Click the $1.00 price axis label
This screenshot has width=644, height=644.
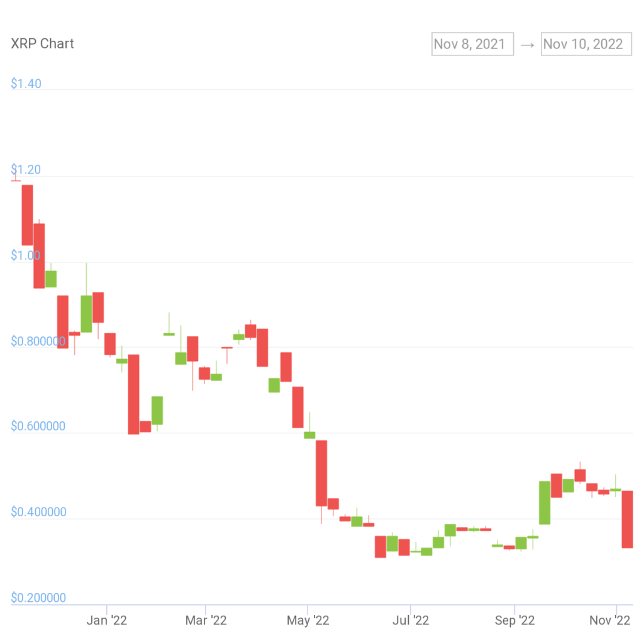tap(25, 255)
